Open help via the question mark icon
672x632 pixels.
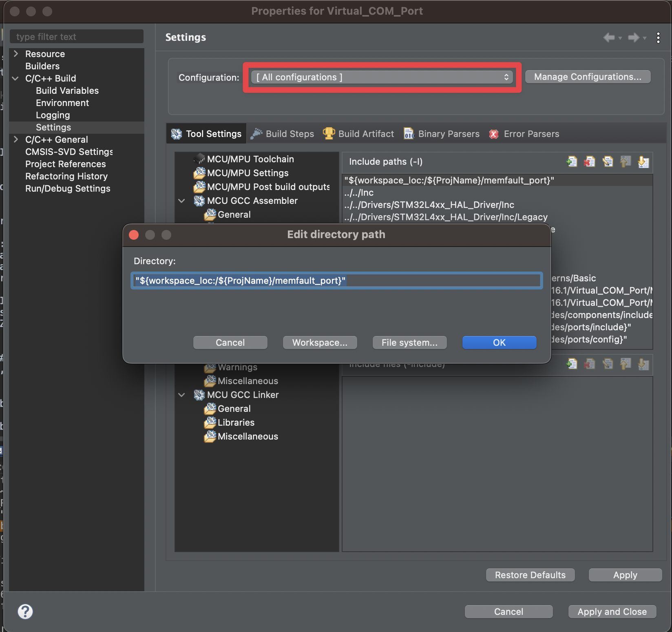click(25, 611)
